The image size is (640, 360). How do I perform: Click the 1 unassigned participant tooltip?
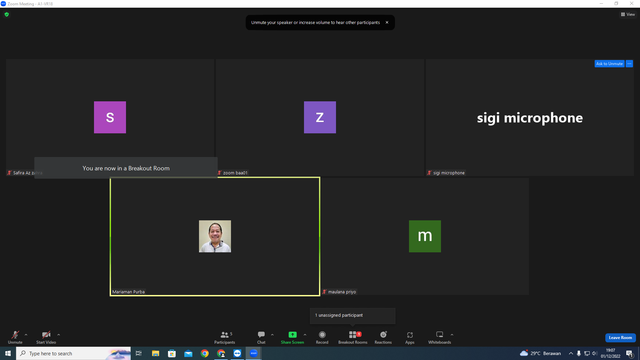[x=352, y=316]
